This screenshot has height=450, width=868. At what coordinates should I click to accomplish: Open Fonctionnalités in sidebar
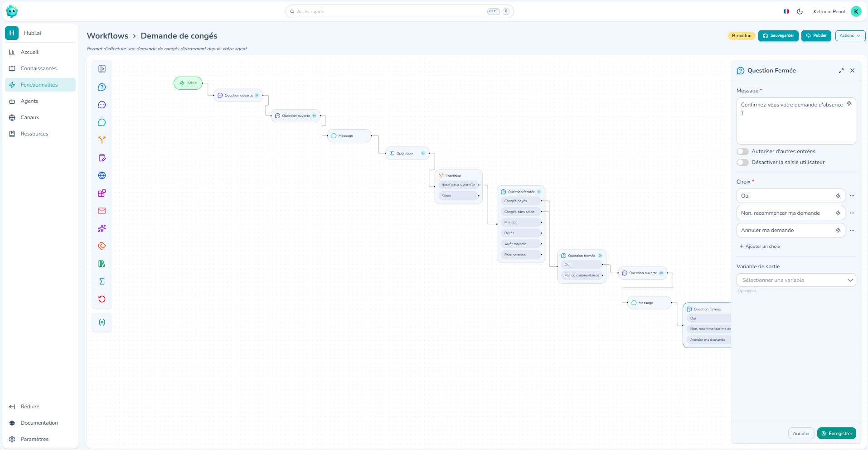[40, 85]
